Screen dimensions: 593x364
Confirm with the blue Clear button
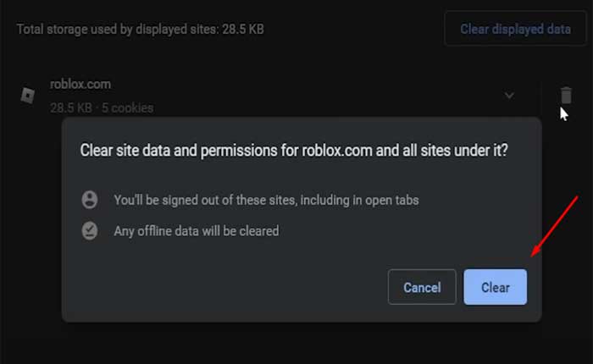pos(495,287)
